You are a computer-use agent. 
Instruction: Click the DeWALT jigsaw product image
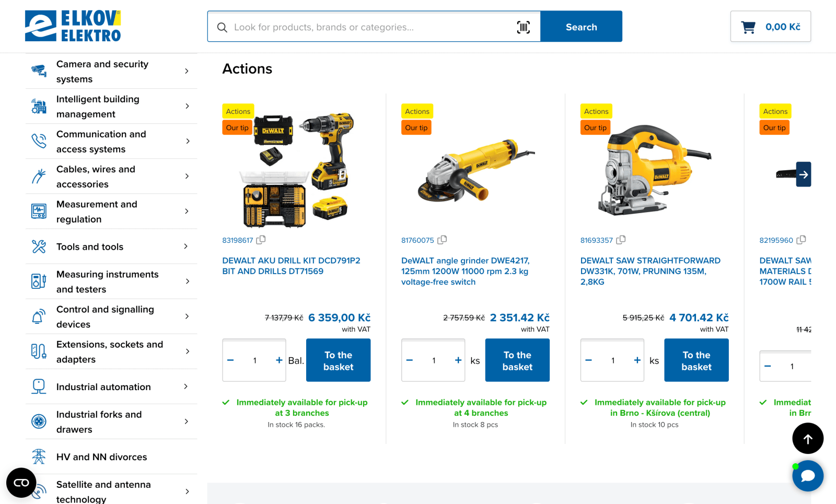tap(655, 171)
